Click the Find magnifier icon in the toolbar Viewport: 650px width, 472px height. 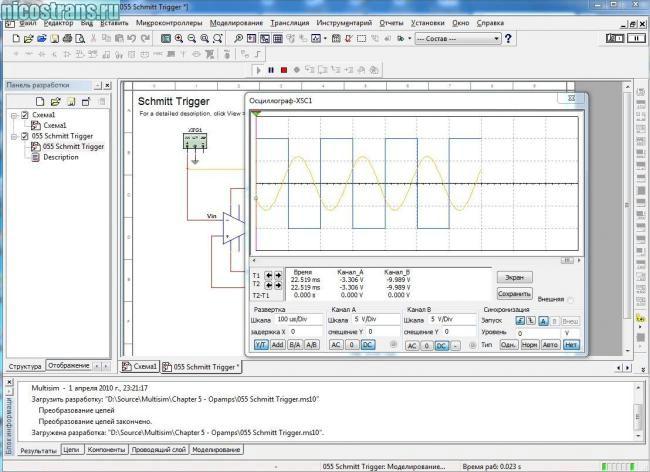point(238,39)
